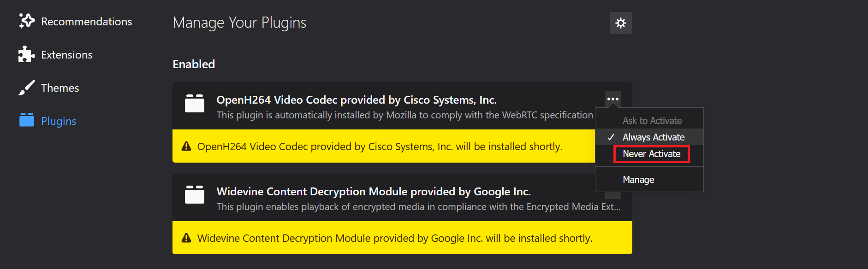Open the Recommendations sparkle icon

(x=26, y=21)
